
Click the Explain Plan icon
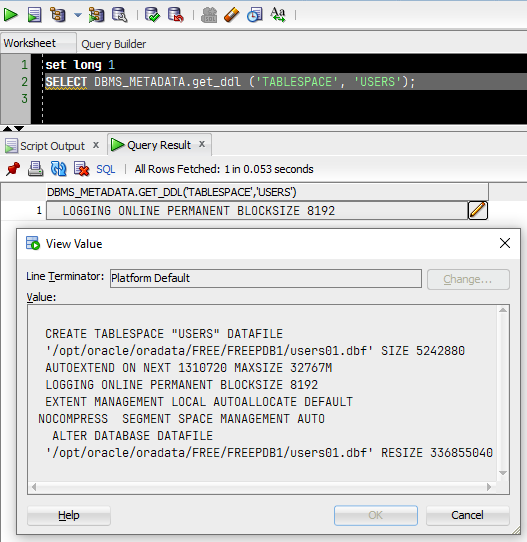point(58,15)
